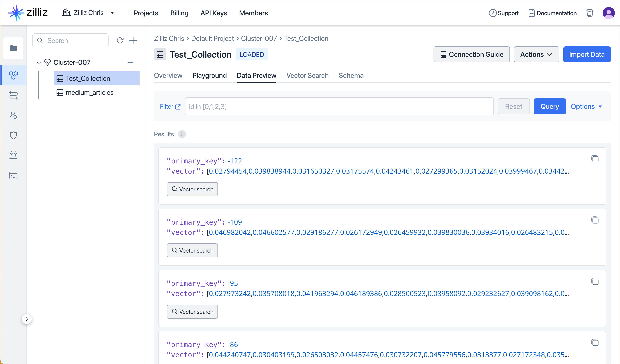The width and height of the screenshot is (620, 364).
Task: Open the Users and Roles sidebar icon
Action: pyautogui.click(x=13, y=116)
